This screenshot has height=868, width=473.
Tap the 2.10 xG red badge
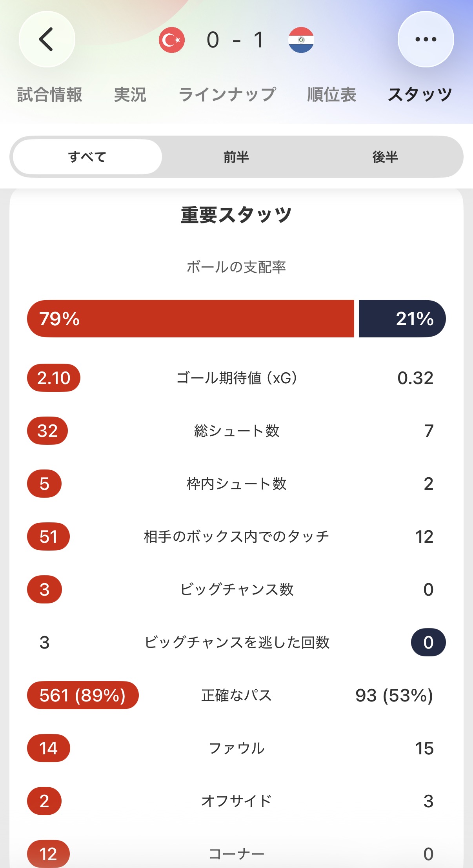tap(54, 378)
